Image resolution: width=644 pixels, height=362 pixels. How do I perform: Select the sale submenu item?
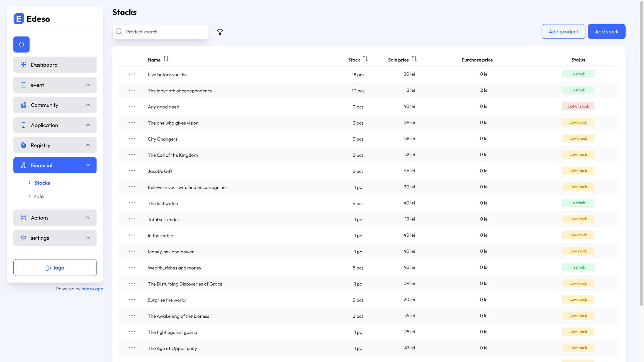pyautogui.click(x=39, y=196)
